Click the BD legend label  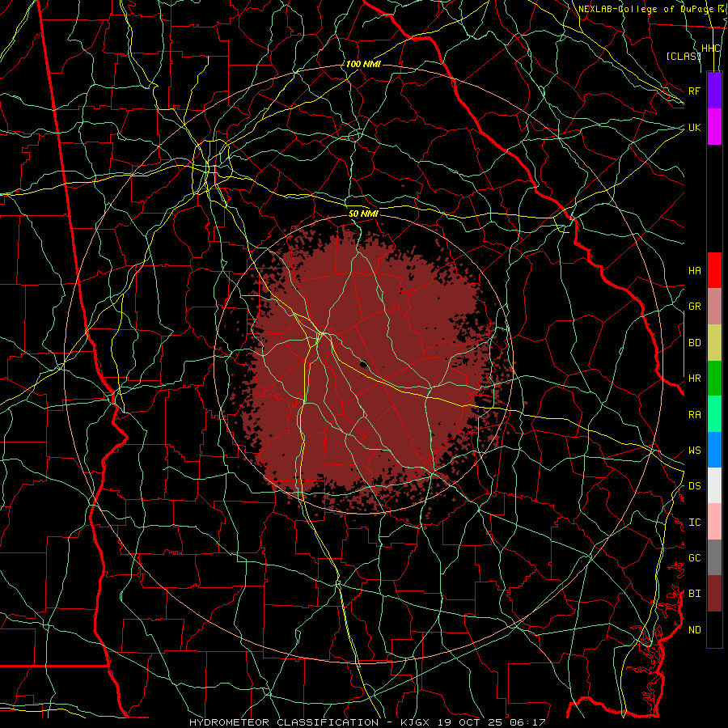695,343
